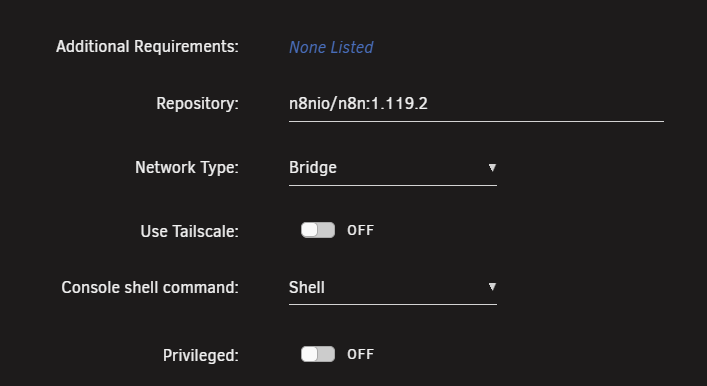Screen dimensions: 707x386
Task: Click the Network Type label
Action: [187, 168]
